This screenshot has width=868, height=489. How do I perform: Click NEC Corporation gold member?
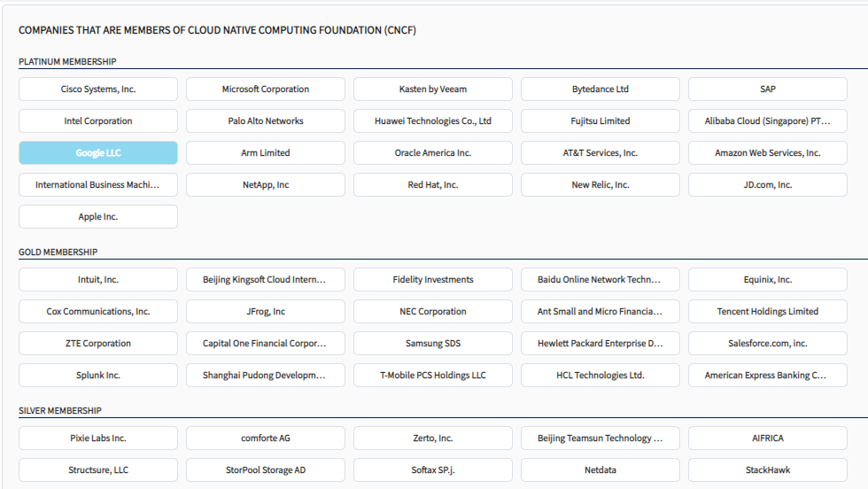pos(433,311)
